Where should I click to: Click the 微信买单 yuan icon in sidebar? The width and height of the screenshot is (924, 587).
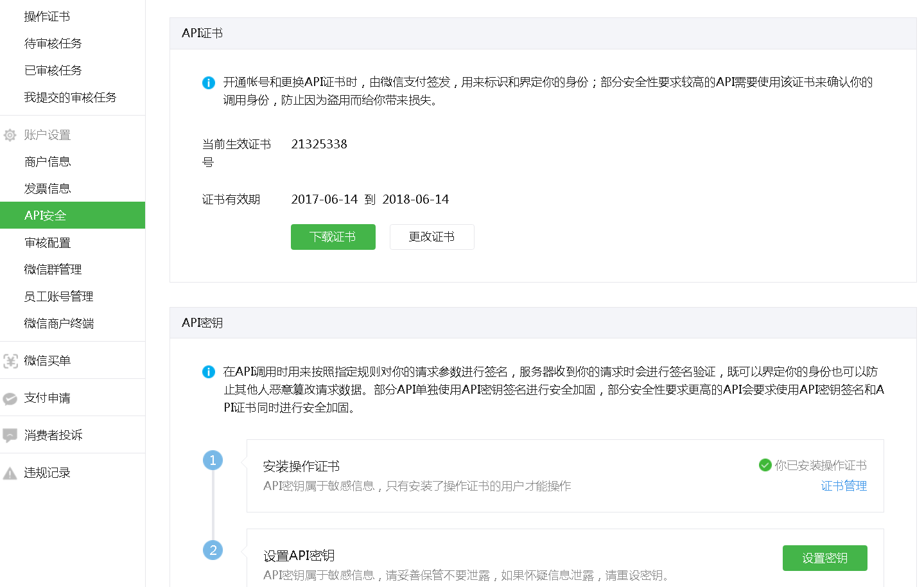coord(10,361)
